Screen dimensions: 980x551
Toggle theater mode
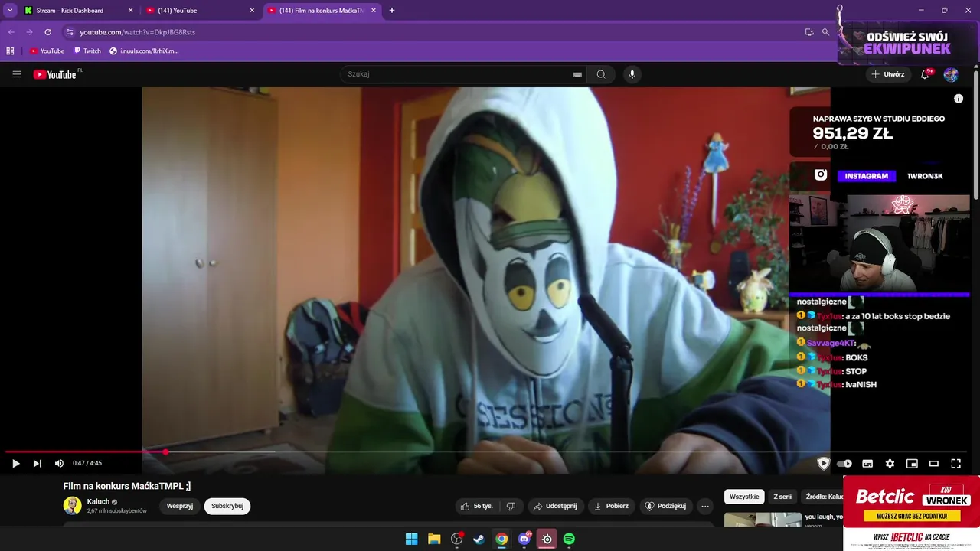[x=934, y=463]
